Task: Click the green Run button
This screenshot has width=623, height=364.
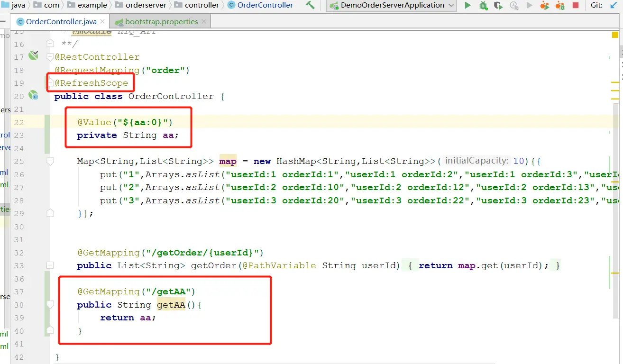Action: click(467, 6)
